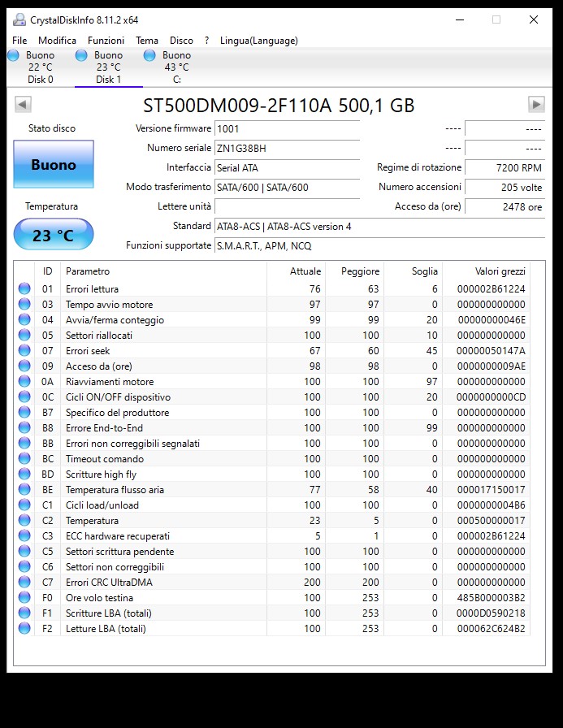
Task: Click the Peggiore column header
Action: point(354,271)
